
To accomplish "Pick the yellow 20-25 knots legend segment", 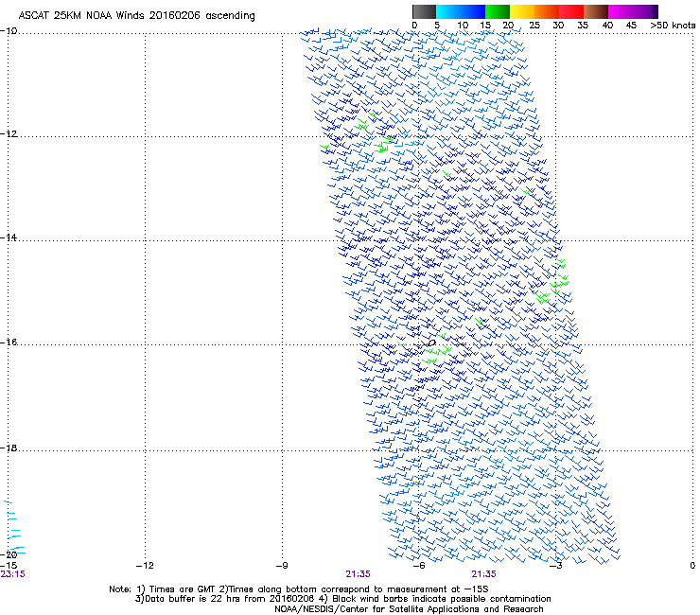I will [x=522, y=11].
